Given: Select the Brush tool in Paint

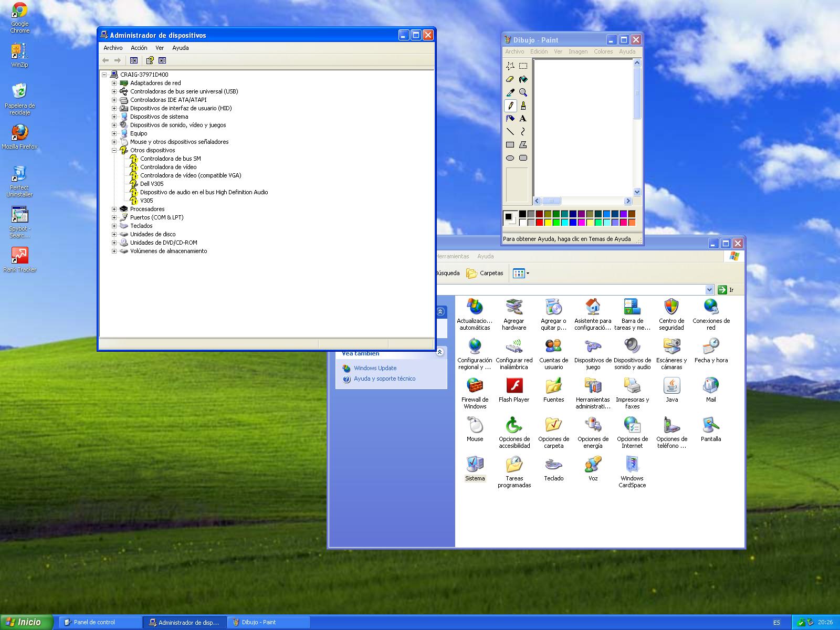Looking at the screenshot, I should click(x=523, y=106).
